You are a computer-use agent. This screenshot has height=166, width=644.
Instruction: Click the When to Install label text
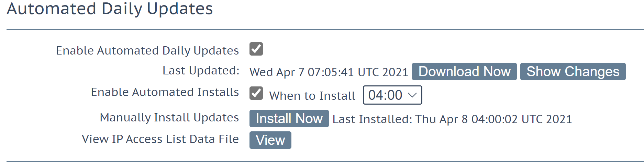coord(312,96)
